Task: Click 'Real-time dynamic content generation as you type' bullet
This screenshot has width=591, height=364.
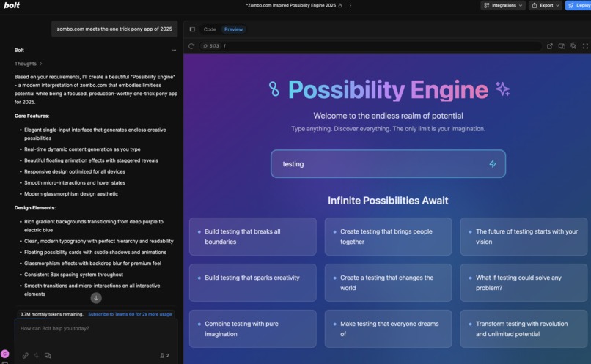Action: click(x=82, y=149)
